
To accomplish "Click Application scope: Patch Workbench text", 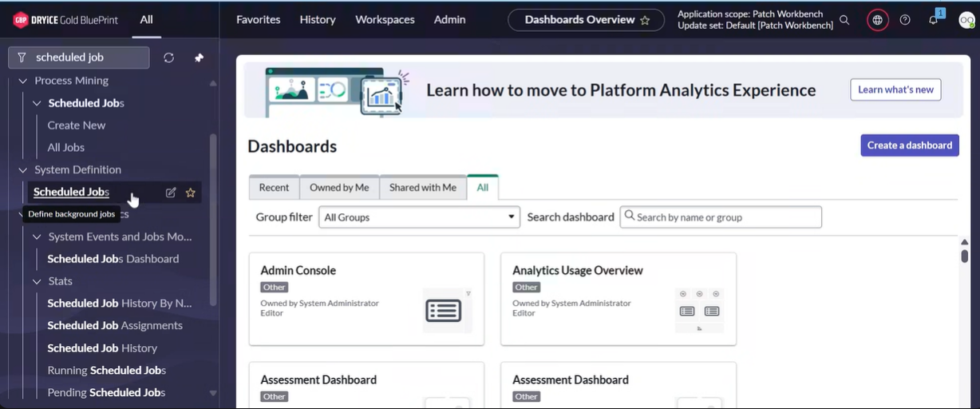I will 750,14.
